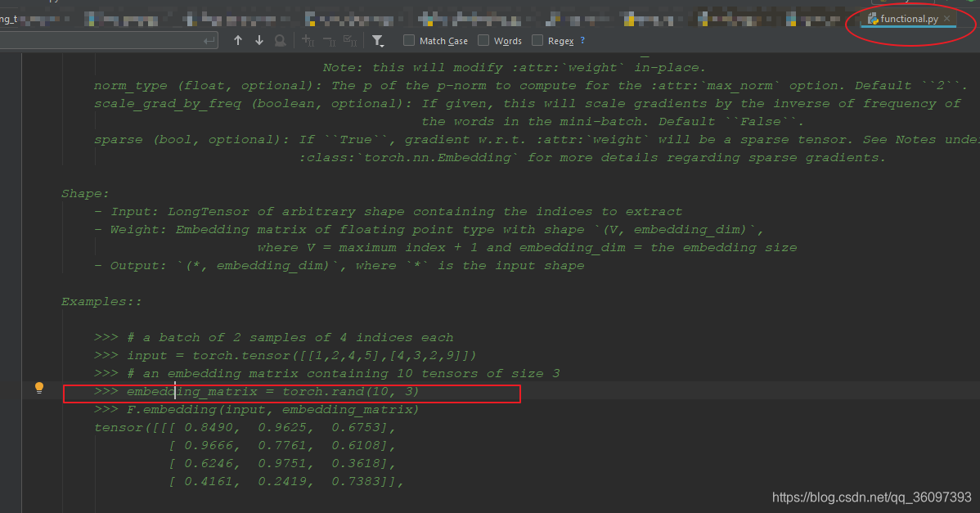Go to next search occurrence arrow
Screen dimensions: 980x513
tap(258, 41)
